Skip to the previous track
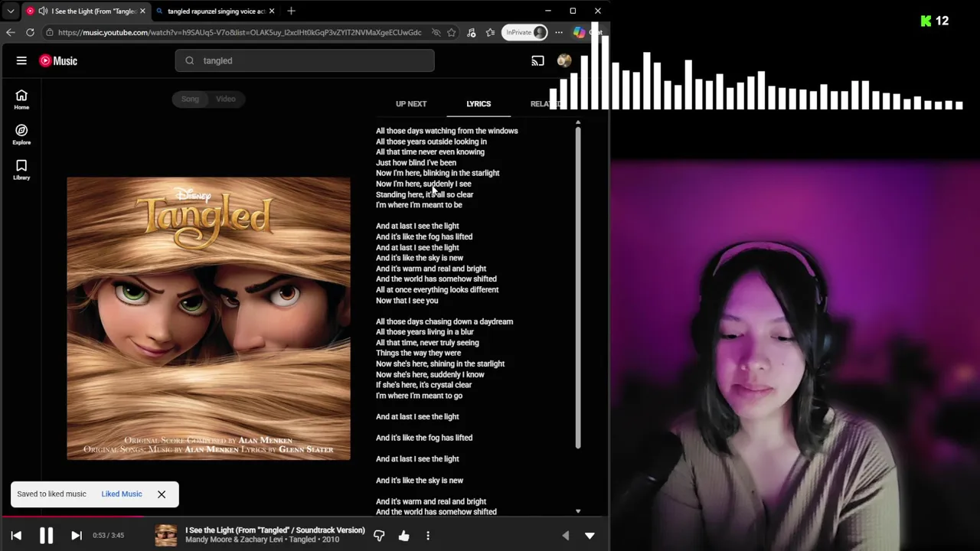The width and height of the screenshot is (980, 551). tap(16, 536)
